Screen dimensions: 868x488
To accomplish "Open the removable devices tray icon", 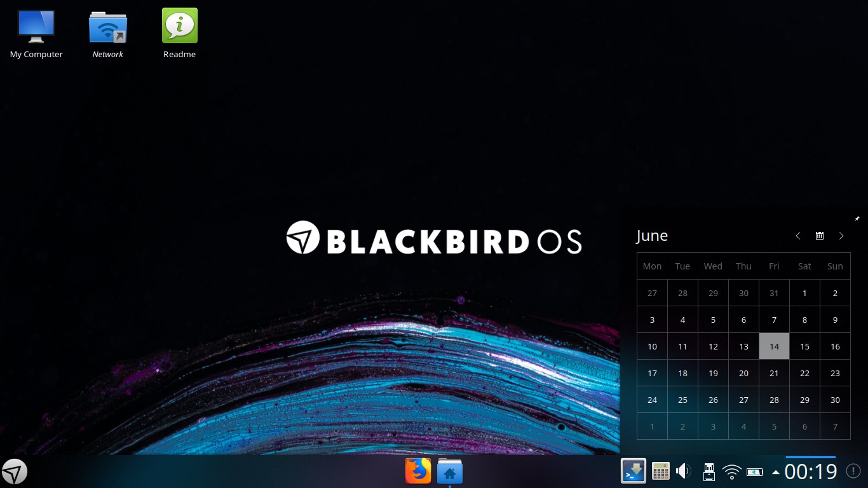I will [709, 471].
